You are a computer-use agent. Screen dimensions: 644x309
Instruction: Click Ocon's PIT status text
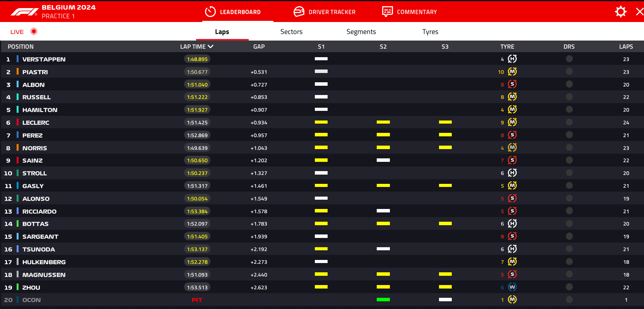(197, 300)
